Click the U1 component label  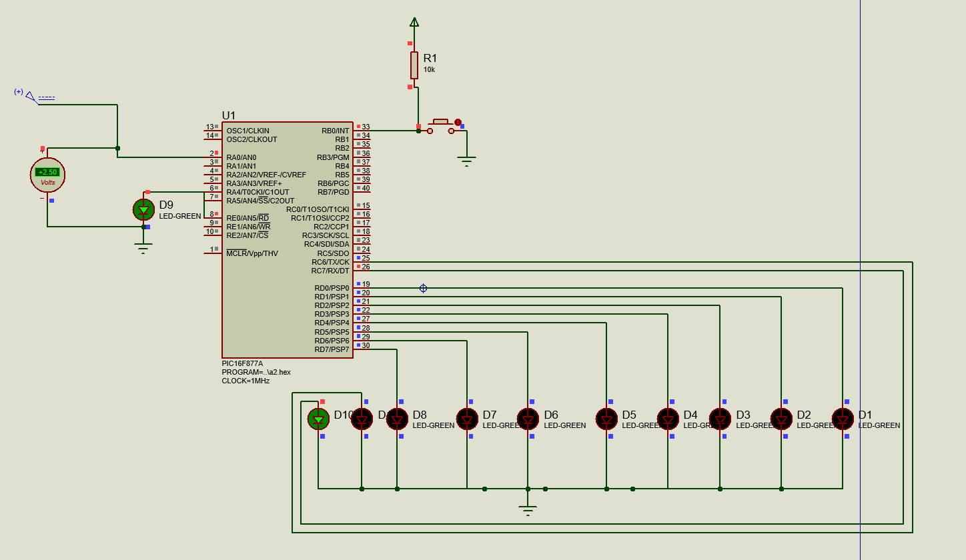(x=229, y=115)
